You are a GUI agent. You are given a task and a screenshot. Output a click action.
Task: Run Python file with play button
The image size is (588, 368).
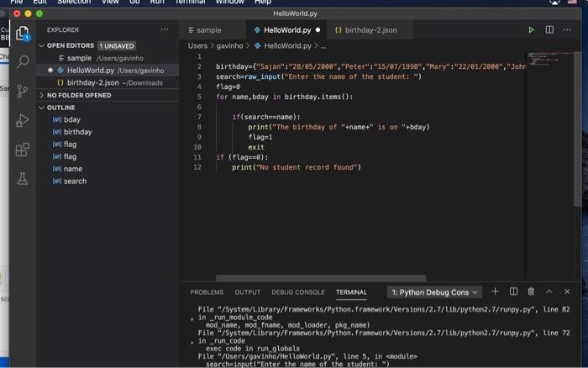click(531, 30)
